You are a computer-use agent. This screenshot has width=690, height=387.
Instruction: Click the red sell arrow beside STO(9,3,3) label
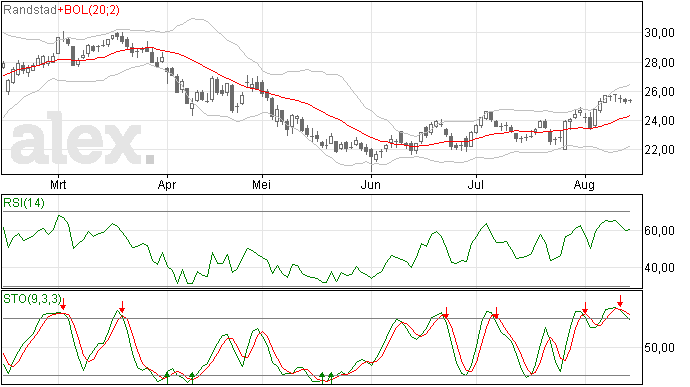coord(63,304)
